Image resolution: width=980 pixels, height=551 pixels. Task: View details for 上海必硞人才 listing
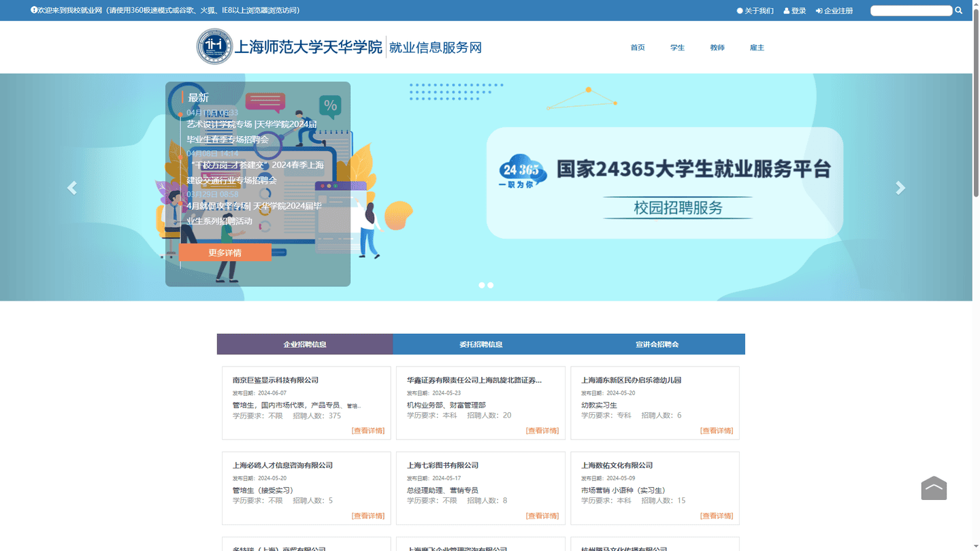[368, 516]
